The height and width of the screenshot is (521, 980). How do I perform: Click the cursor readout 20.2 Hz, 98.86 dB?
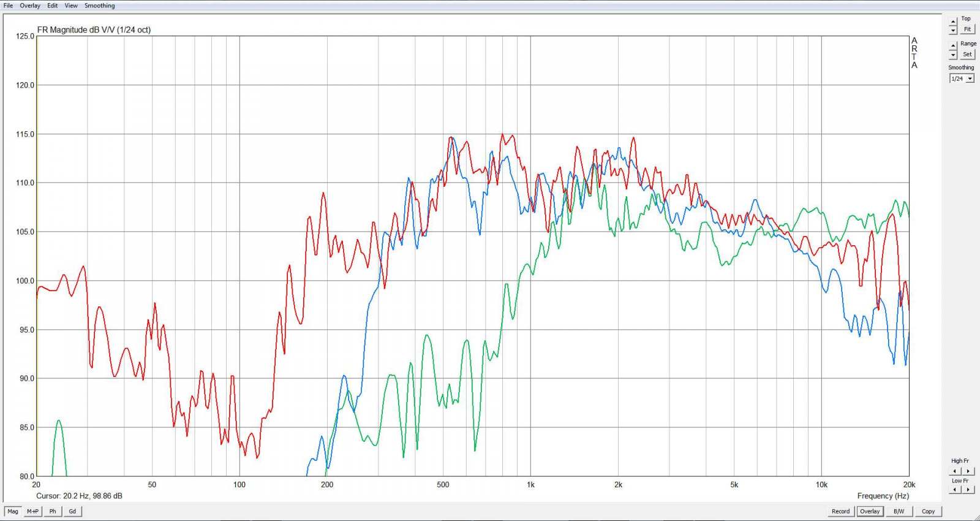tap(79, 496)
